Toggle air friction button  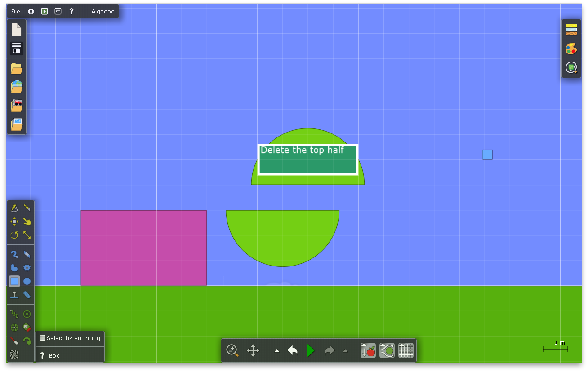pos(387,350)
